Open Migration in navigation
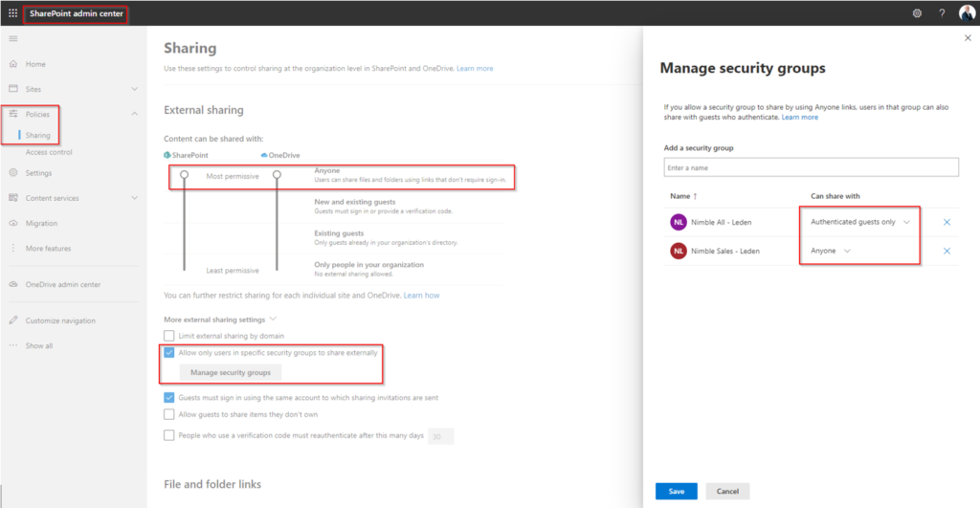Screen dimensions: 980x508 41,223
